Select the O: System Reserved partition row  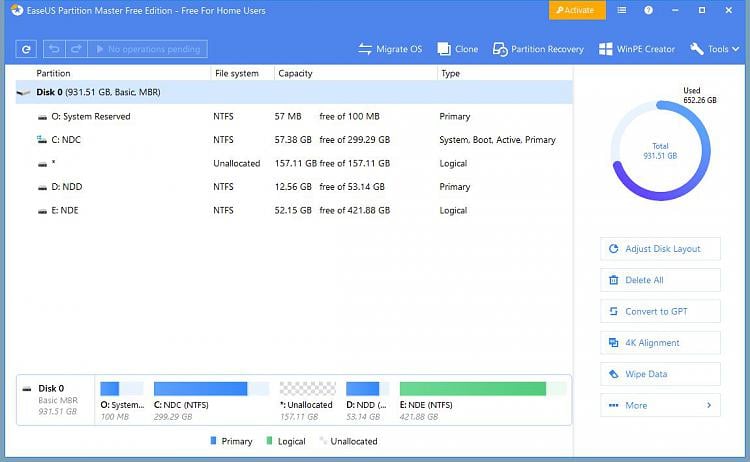[294, 116]
